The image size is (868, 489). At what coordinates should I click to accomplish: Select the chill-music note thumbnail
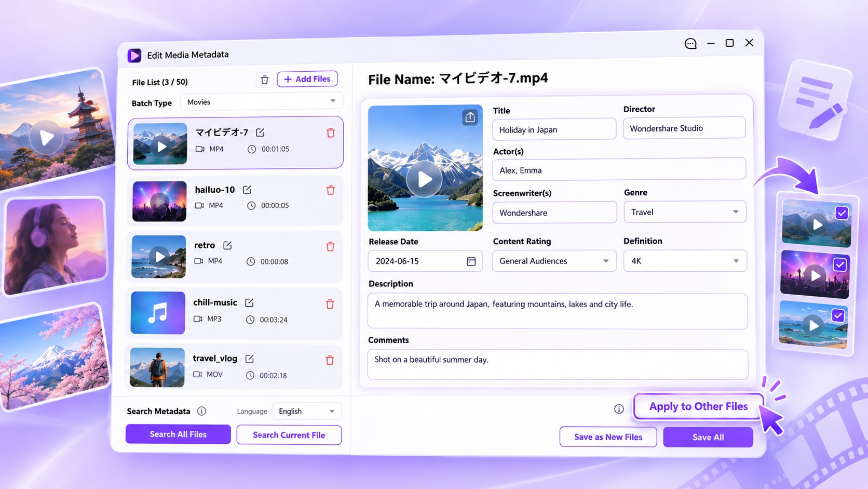click(158, 313)
